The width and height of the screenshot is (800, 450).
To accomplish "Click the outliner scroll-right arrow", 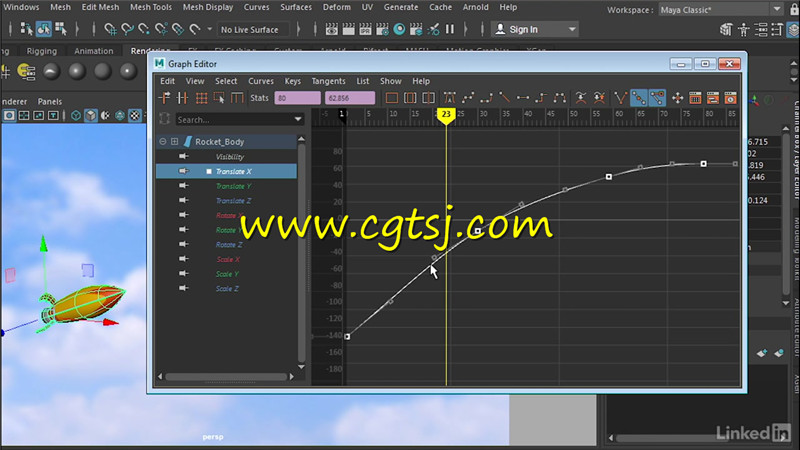I will 291,377.
